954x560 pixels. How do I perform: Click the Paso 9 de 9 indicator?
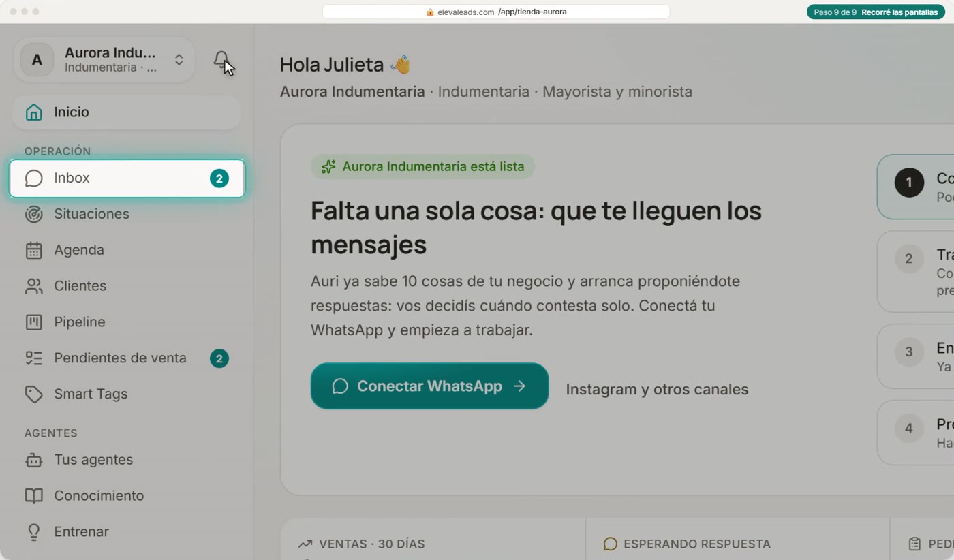point(835,12)
